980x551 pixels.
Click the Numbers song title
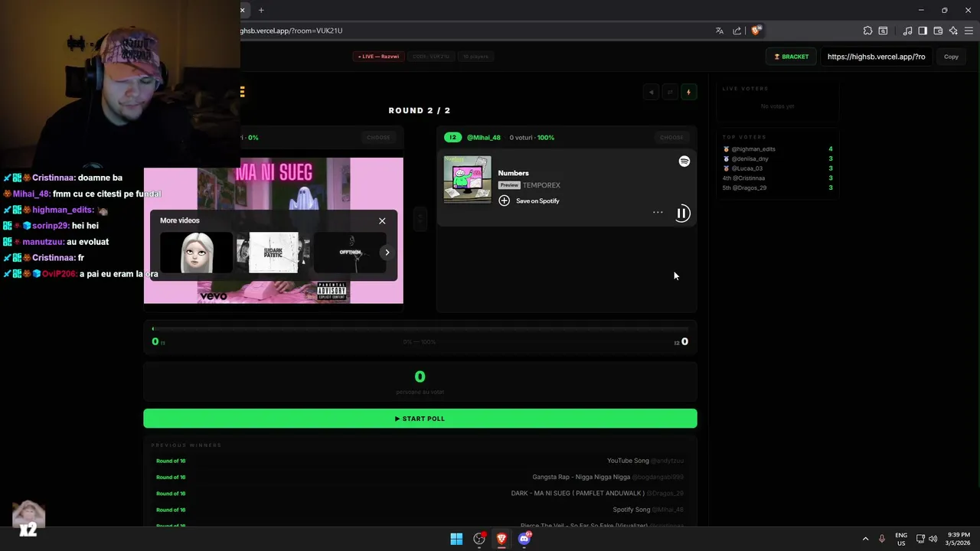click(513, 173)
